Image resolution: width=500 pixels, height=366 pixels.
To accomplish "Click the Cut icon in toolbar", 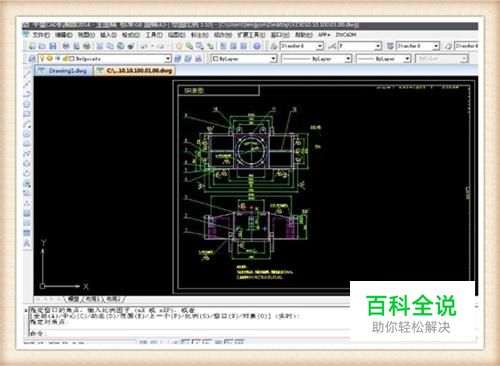I will point(100,46).
